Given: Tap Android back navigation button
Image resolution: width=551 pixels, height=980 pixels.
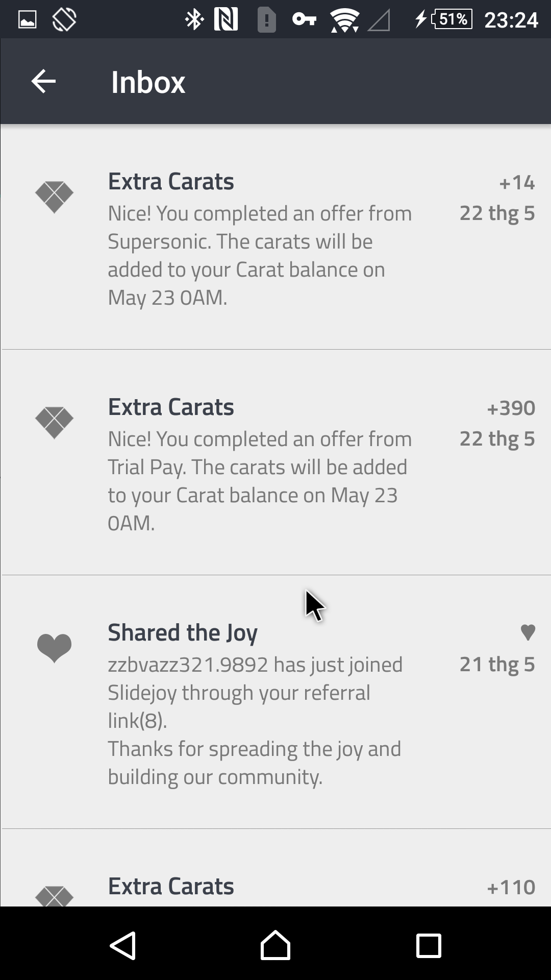Looking at the screenshot, I should tap(123, 945).
